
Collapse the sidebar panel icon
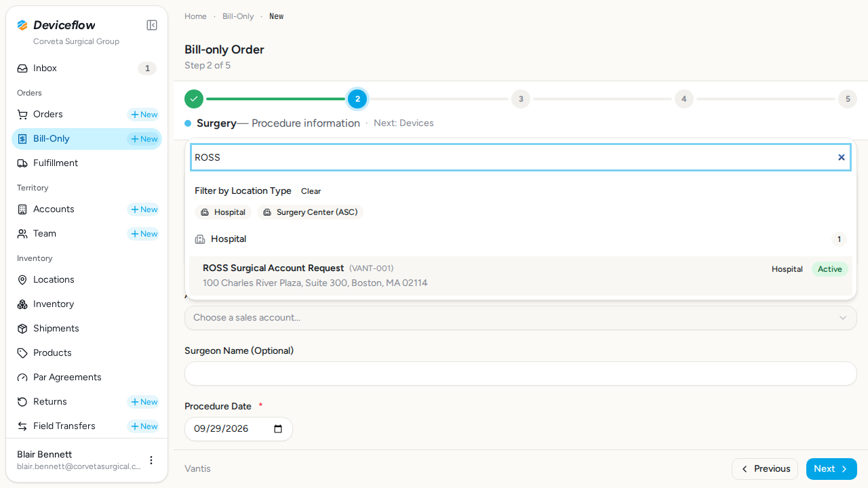[152, 25]
